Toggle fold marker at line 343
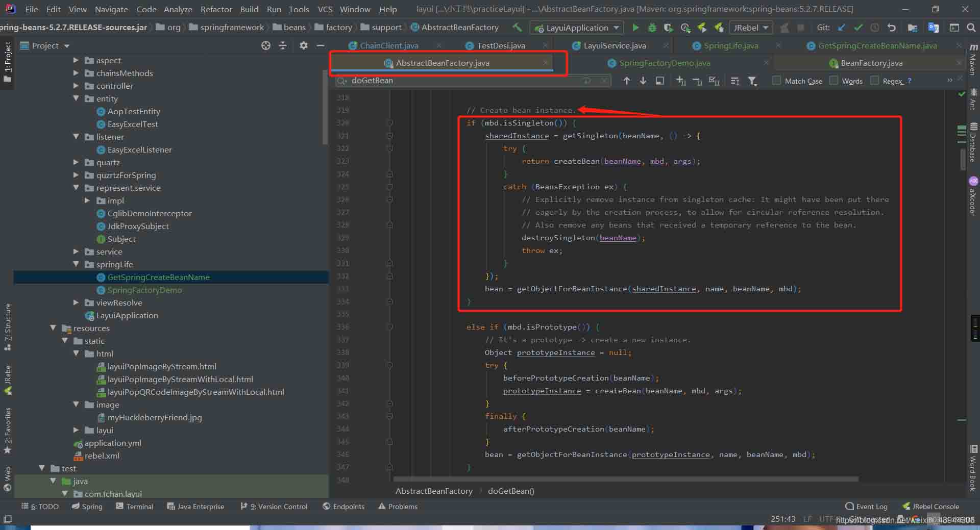The height and width of the screenshot is (530, 980). pos(389,416)
